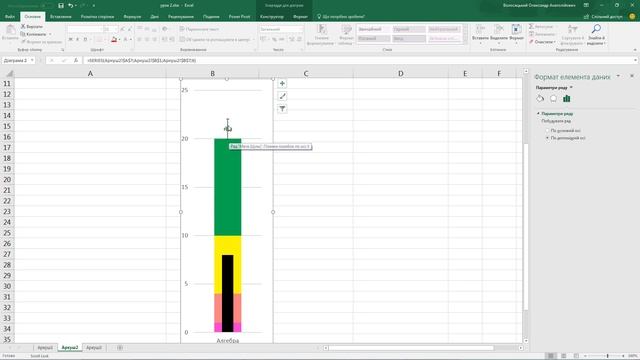Select По основній осі radio option
Viewport: 640px width, 360px height.
(547, 131)
